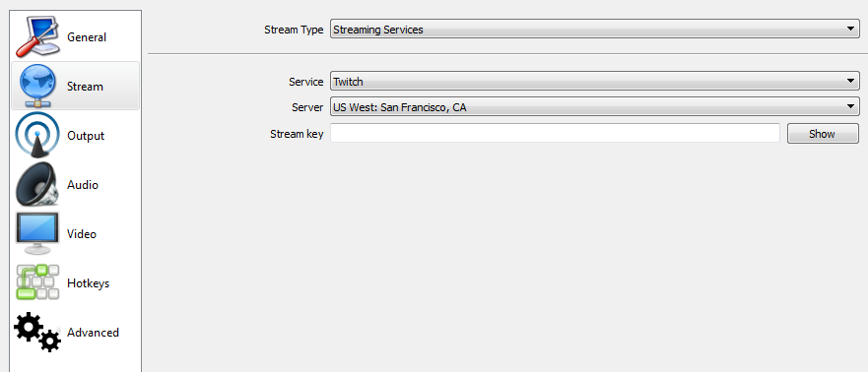Click the Video monitor icon
The width and height of the screenshot is (868, 372).
click(37, 233)
